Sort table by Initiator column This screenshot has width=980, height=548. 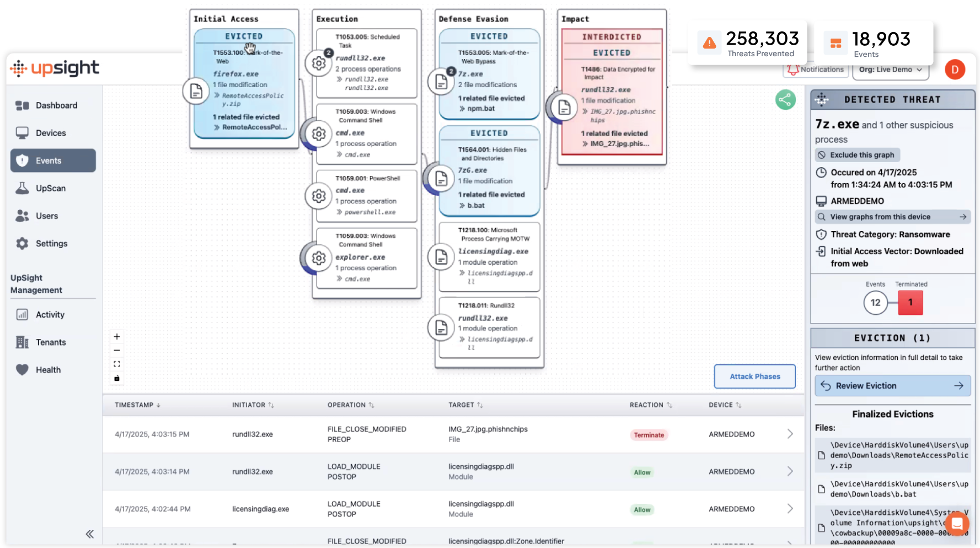253,405
